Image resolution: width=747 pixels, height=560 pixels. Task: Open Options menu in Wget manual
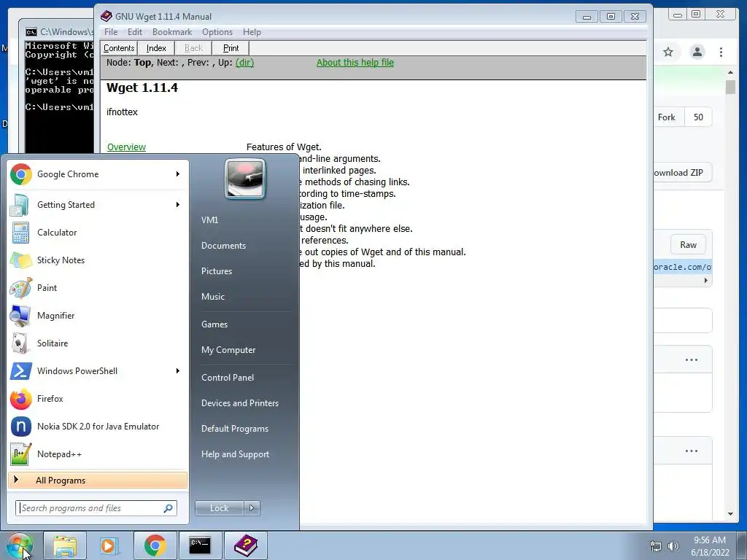[217, 32]
